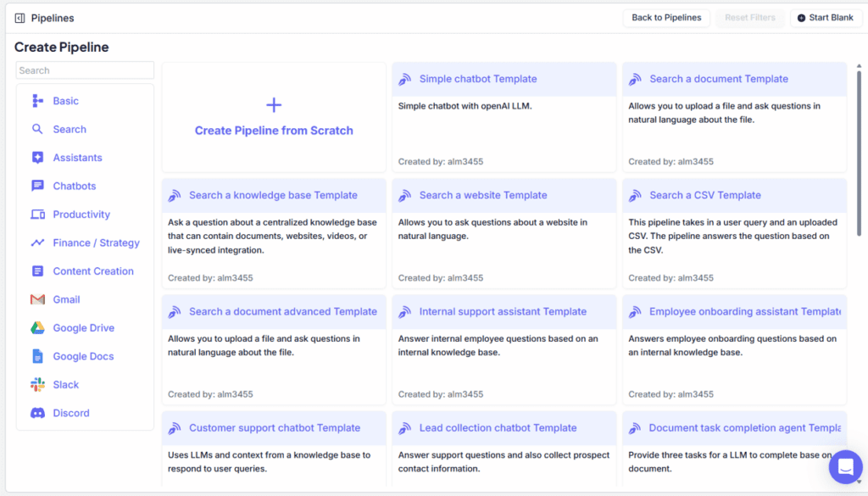Click the Search magnifier category icon
The height and width of the screenshot is (496, 868).
click(x=37, y=130)
